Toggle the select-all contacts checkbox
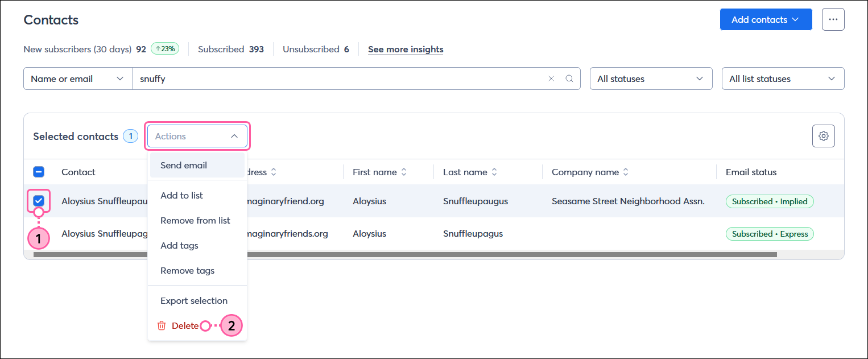868x359 pixels. [39, 172]
